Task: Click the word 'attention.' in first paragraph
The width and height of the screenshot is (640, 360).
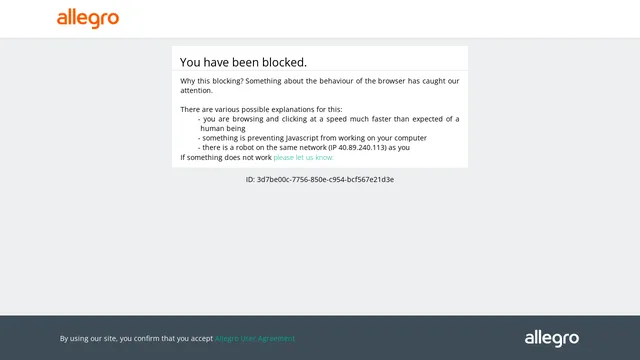Action: tap(196, 90)
